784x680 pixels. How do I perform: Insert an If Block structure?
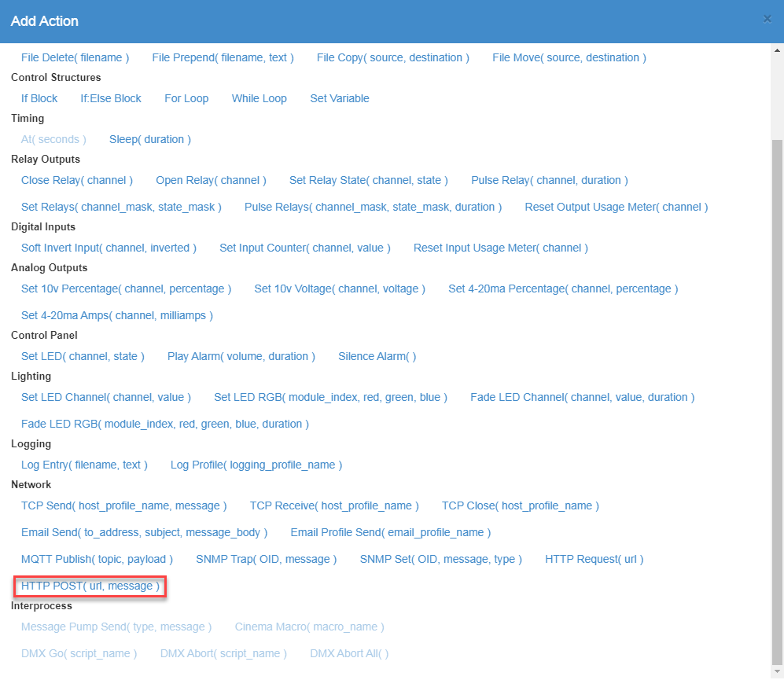(39, 98)
